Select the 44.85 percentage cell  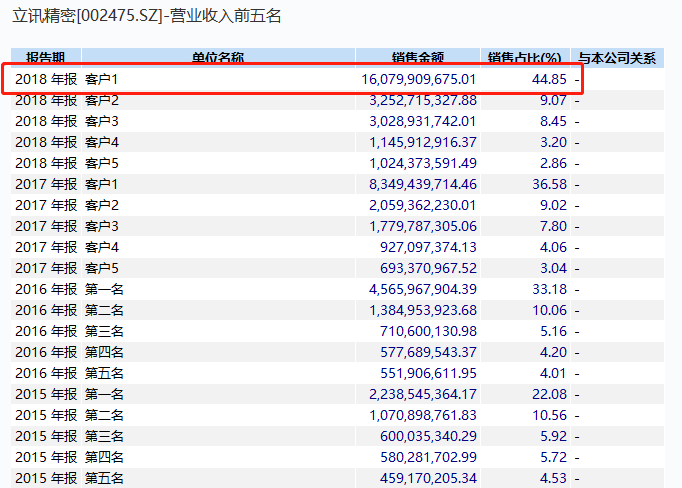click(549, 79)
